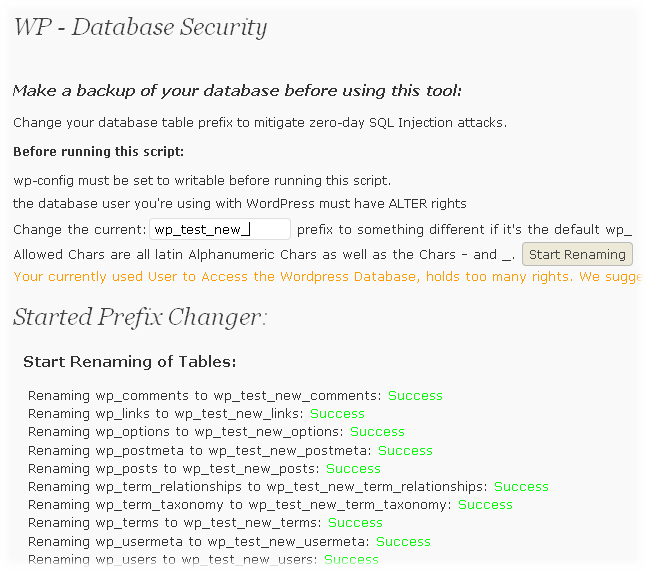Click the table prefix input field
Viewport: 647px width, 571px height.
[x=219, y=229]
